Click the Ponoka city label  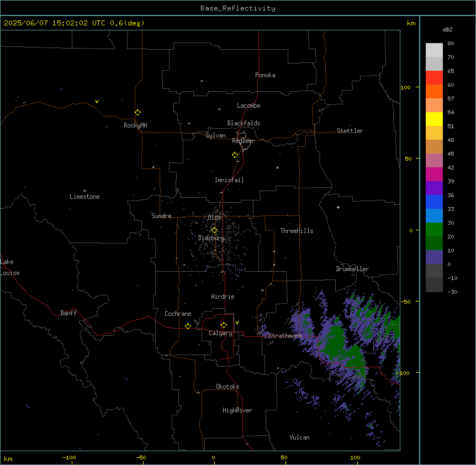click(265, 75)
